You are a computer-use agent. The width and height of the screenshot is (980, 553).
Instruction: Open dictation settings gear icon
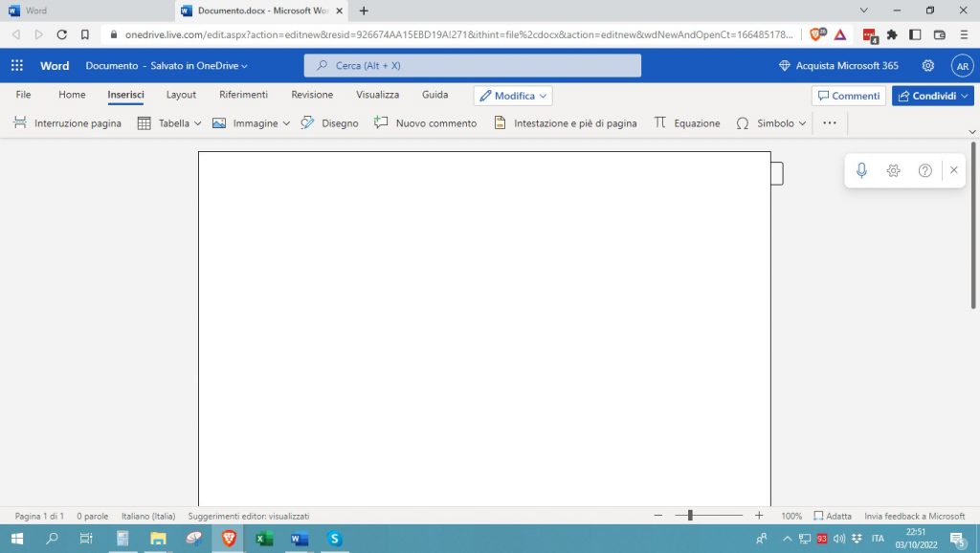[893, 170]
